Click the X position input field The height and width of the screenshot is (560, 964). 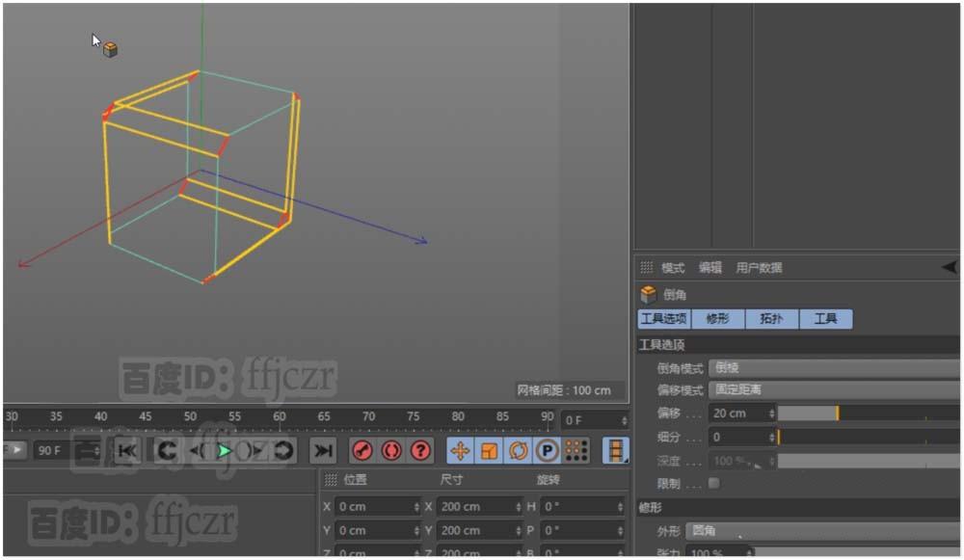point(376,505)
